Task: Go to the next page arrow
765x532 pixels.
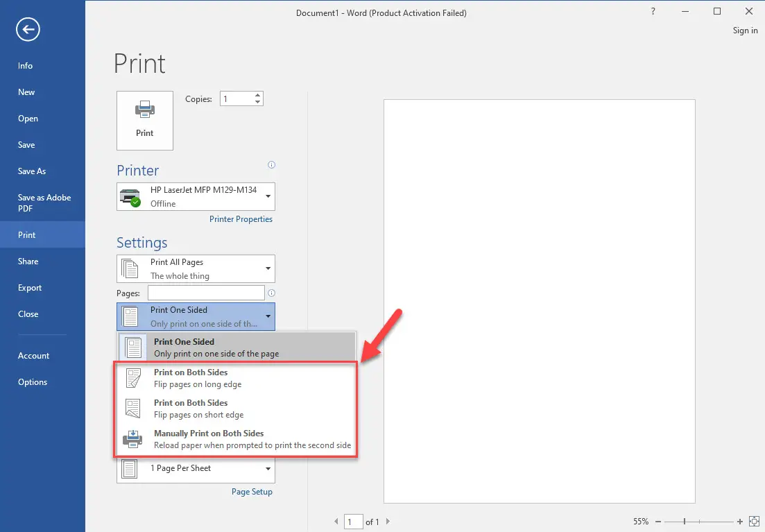Action: (x=388, y=522)
